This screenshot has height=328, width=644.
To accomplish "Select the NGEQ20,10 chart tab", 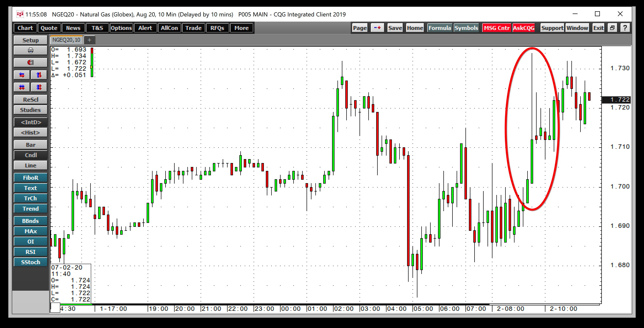I will (x=66, y=40).
